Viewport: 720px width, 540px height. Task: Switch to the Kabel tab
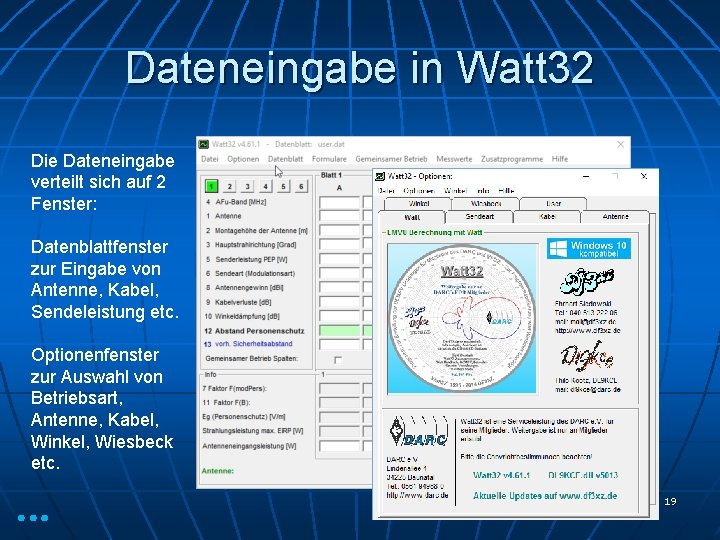click(547, 217)
